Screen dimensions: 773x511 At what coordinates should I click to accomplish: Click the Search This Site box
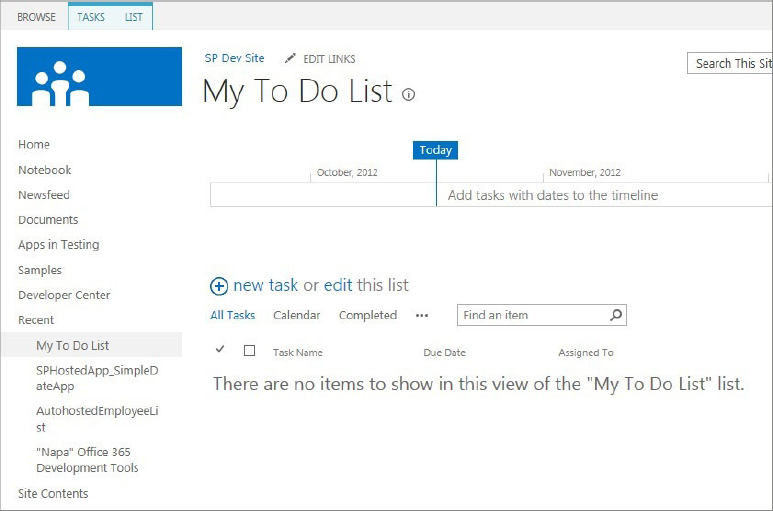730,64
